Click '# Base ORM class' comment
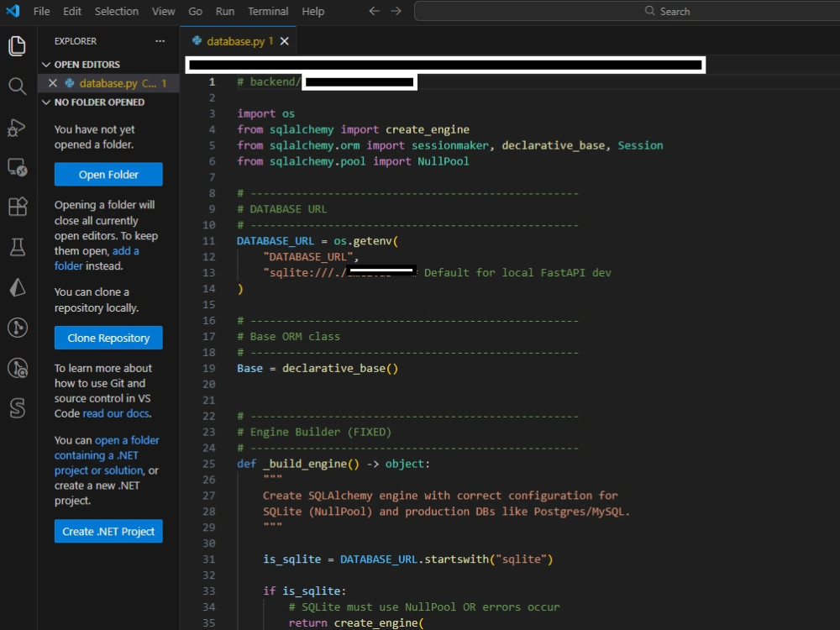This screenshot has width=840, height=630. (x=288, y=337)
